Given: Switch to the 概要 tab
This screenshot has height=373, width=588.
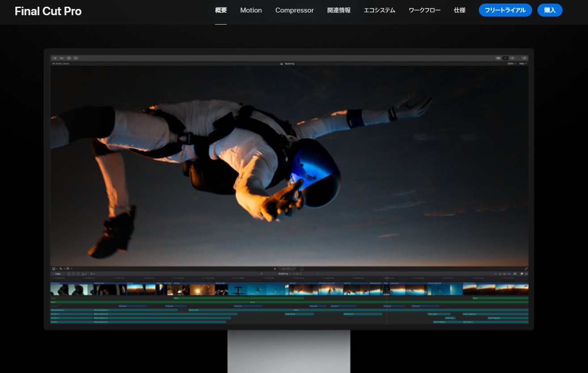Looking at the screenshot, I should [221, 10].
